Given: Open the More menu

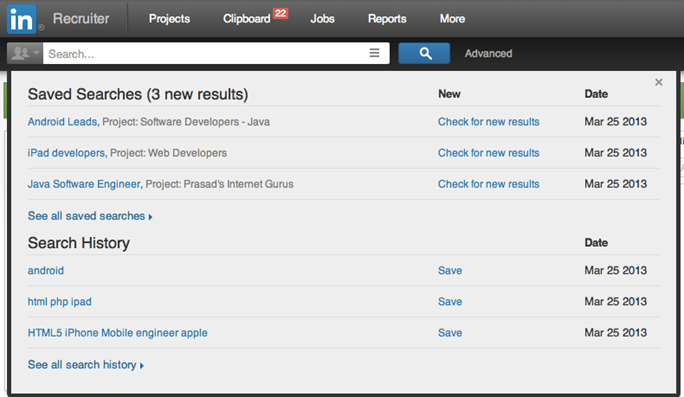Looking at the screenshot, I should (452, 19).
